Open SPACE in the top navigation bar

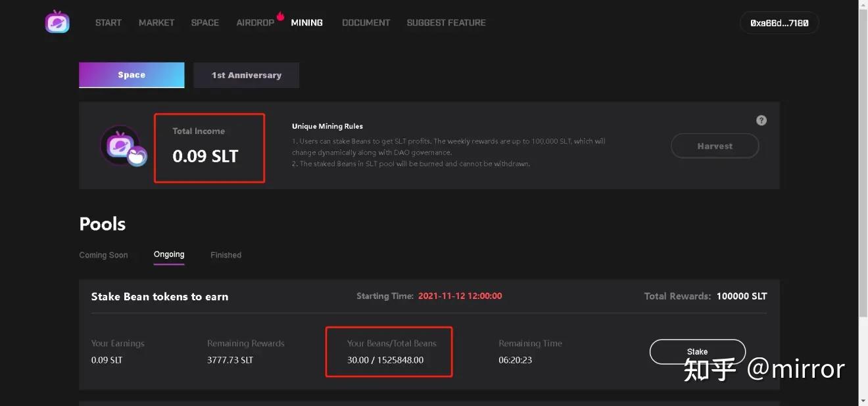(205, 22)
